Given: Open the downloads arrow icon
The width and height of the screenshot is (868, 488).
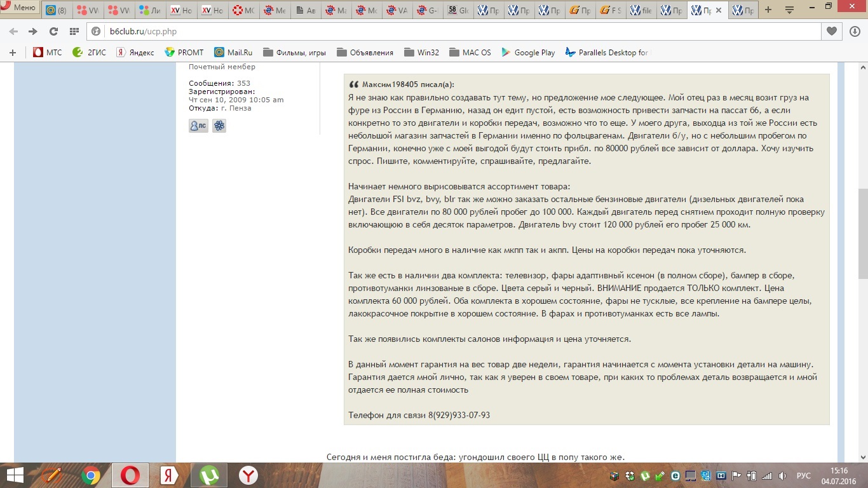Looking at the screenshot, I should [x=855, y=31].
